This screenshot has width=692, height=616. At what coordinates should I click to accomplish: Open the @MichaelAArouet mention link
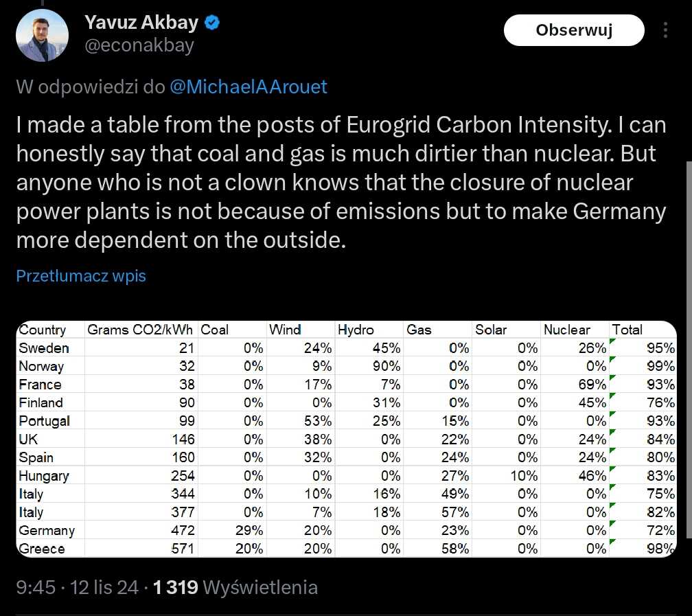tap(248, 87)
